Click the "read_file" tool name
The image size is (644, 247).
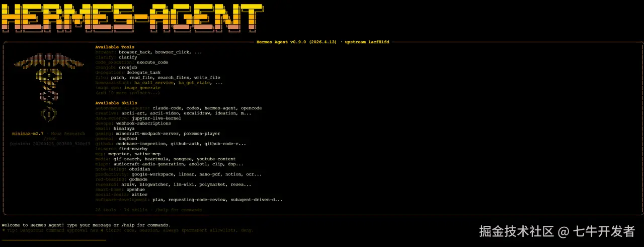140,78
